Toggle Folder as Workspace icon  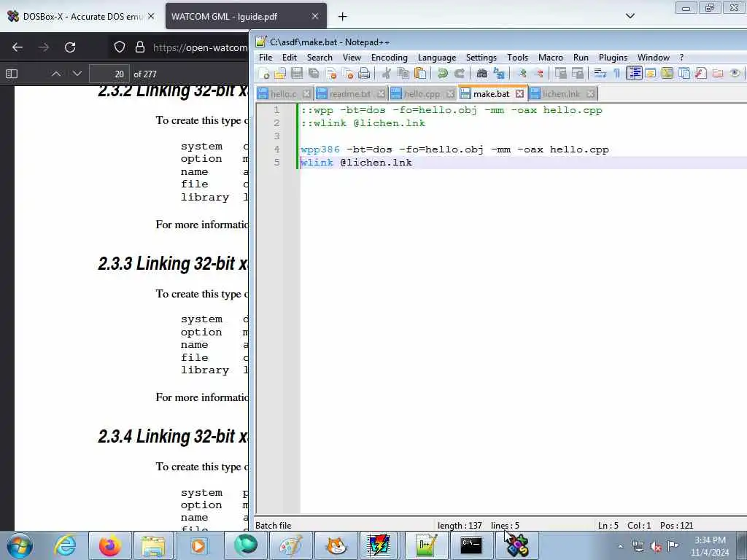718,74
